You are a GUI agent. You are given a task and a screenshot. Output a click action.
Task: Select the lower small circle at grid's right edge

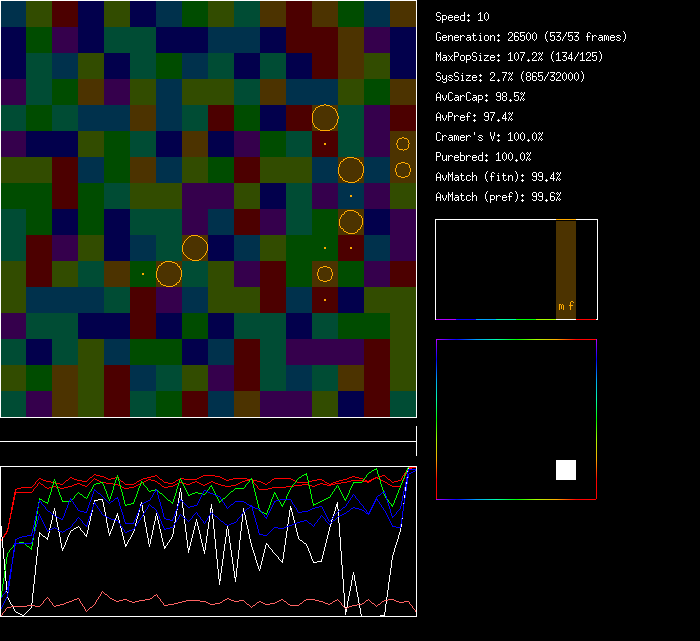[x=403, y=170]
